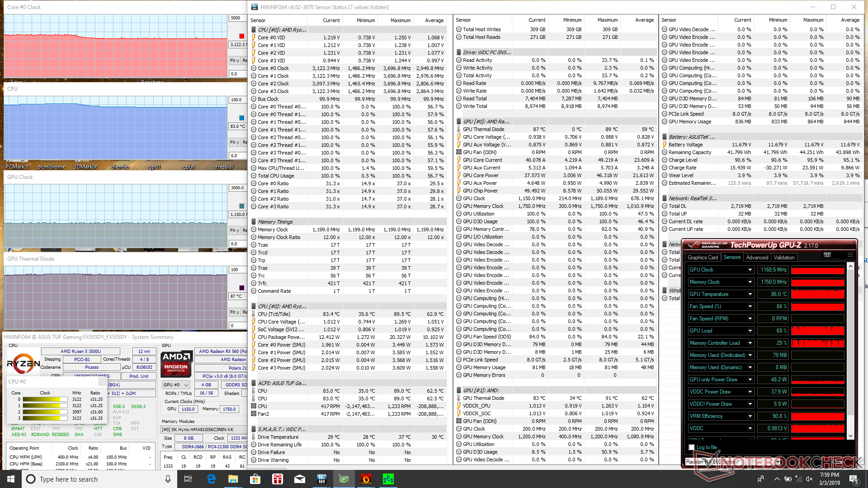
Task: Click the Cortana microphone icon
Action: point(168,479)
